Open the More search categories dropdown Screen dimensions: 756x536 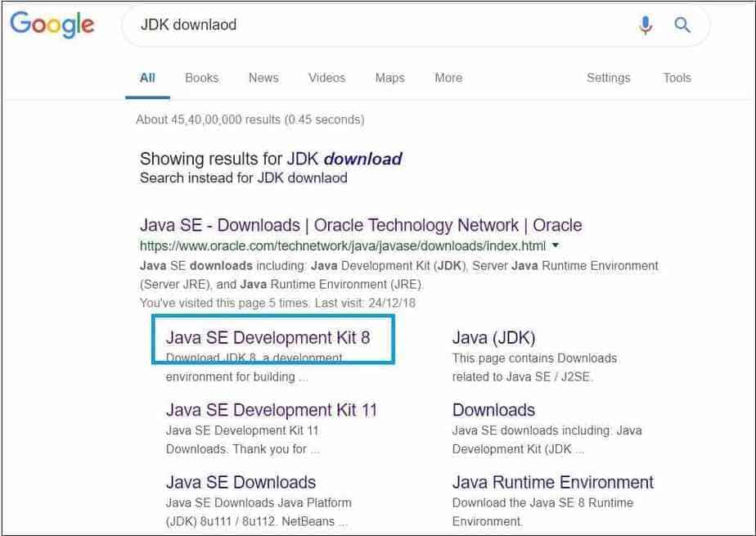(x=448, y=78)
